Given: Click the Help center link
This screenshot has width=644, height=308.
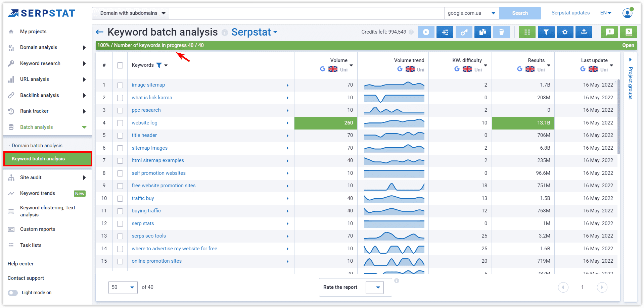Looking at the screenshot, I should point(20,264).
